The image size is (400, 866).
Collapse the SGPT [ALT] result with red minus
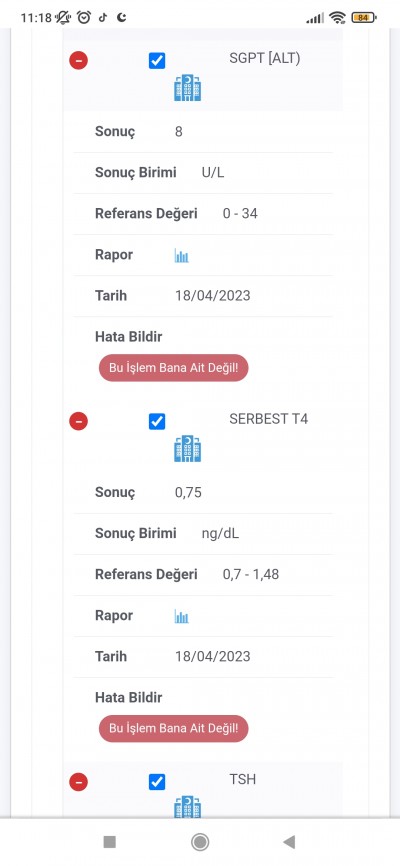[x=78, y=60]
